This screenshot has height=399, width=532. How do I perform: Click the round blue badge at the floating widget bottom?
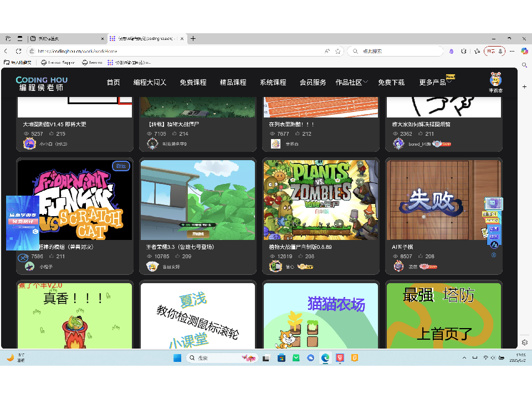click(x=494, y=244)
